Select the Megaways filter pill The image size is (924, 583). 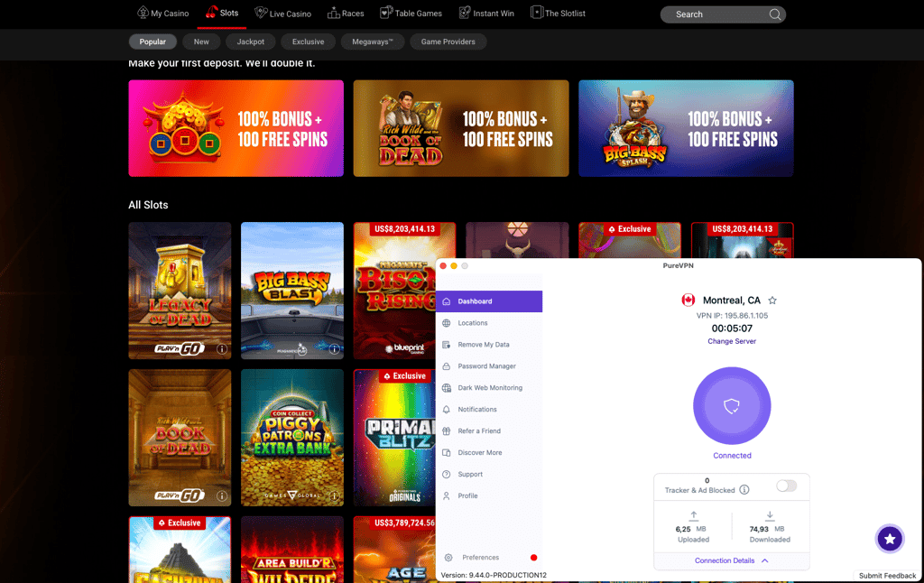pyautogui.click(x=373, y=42)
